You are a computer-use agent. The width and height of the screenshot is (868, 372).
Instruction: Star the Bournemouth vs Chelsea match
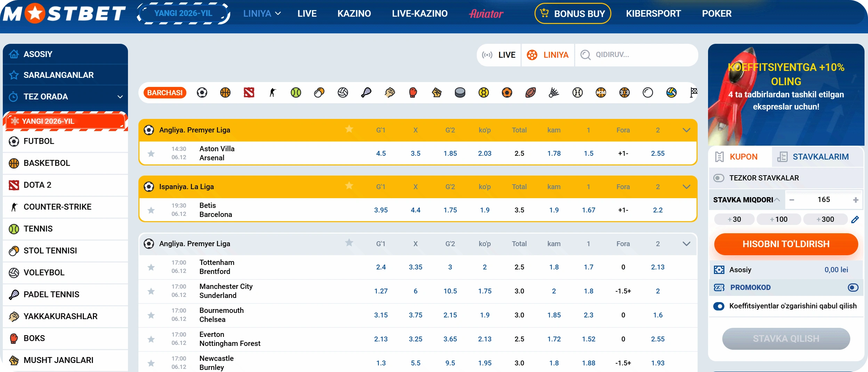pyautogui.click(x=151, y=315)
